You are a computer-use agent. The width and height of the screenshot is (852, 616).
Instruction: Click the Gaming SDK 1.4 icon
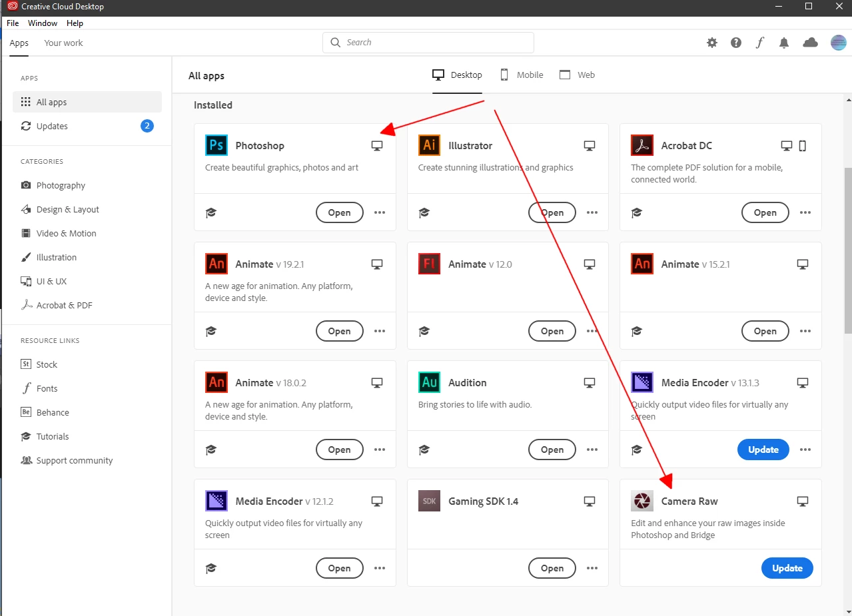tap(429, 501)
